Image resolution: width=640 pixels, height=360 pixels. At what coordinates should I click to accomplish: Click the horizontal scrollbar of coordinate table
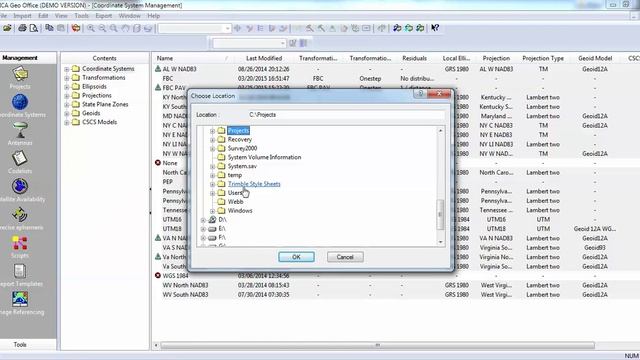378,345
